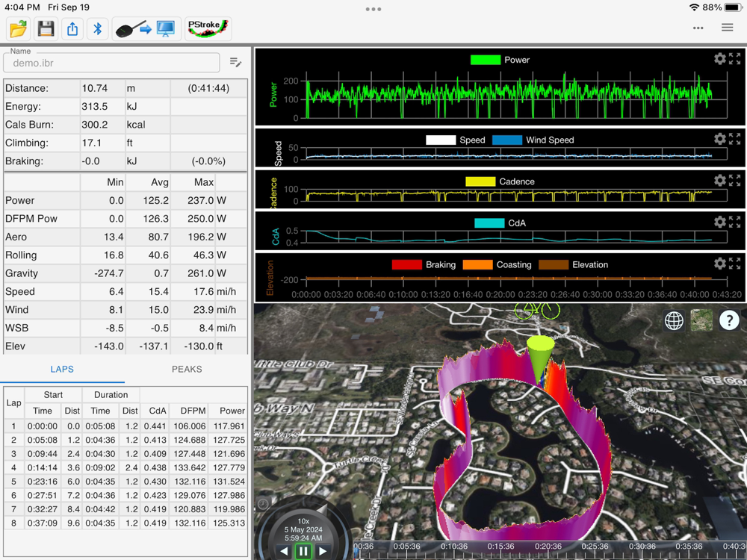747x560 pixels.
Task: Expand the Power chart to fullscreen
Action: (735, 58)
